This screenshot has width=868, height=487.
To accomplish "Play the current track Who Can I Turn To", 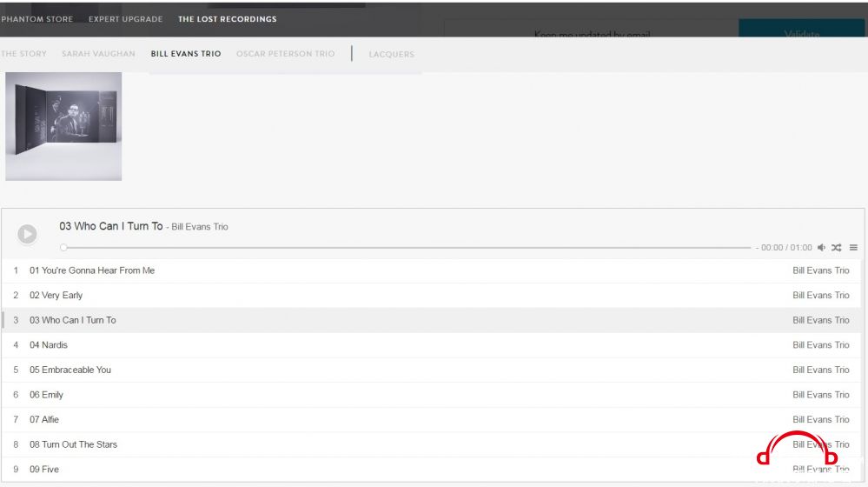I will [x=27, y=234].
